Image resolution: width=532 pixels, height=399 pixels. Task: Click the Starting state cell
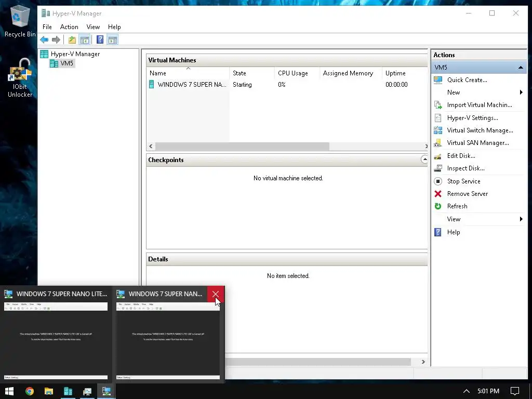(x=242, y=85)
